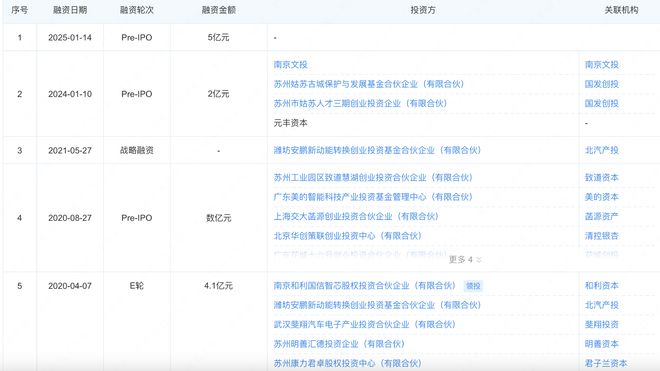660x371 pixels.
Task: Open 苏州市姑苏人才三期创业投资企业 link
Action: (360, 103)
